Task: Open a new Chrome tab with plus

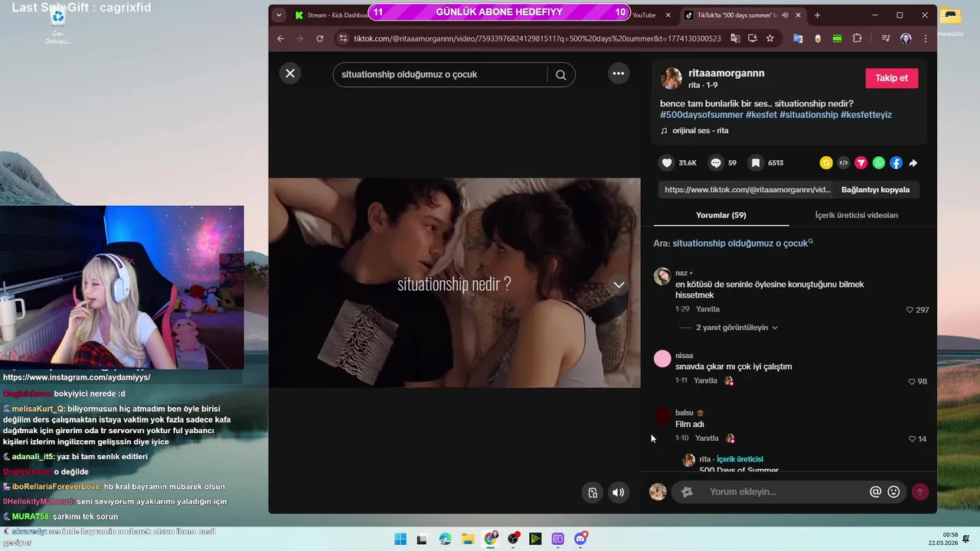Action: [817, 15]
